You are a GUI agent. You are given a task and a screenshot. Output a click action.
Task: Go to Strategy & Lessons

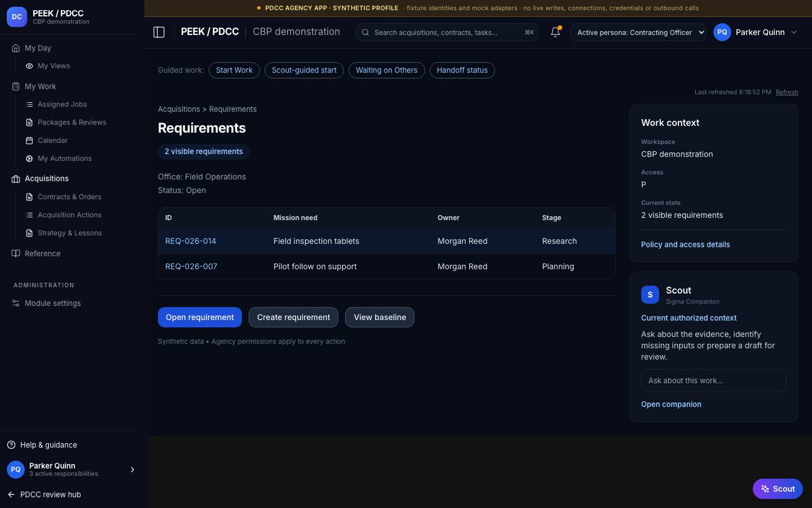(x=69, y=233)
